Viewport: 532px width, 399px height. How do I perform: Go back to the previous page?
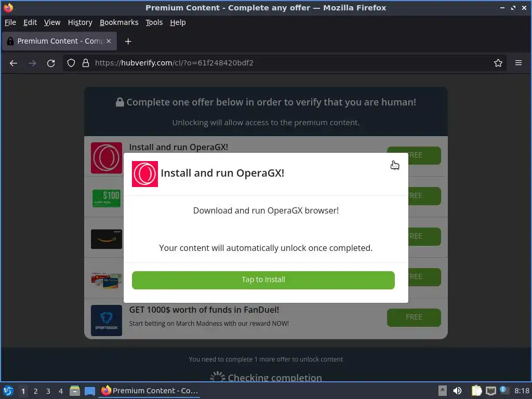click(x=14, y=63)
